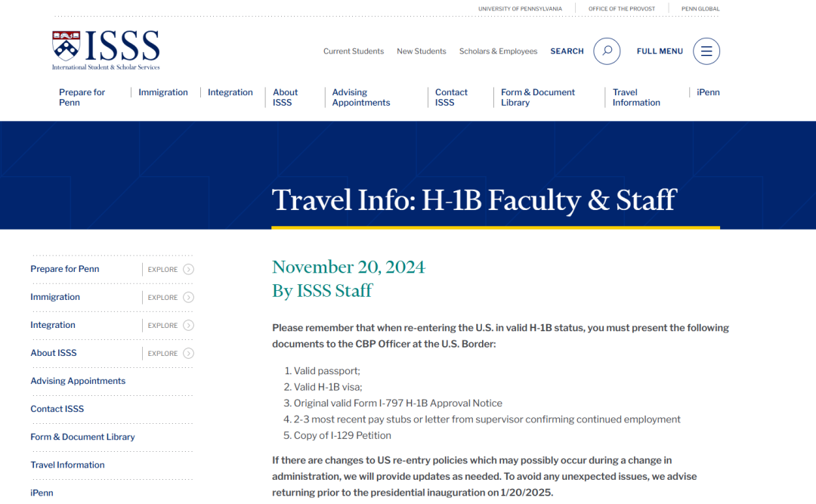
Task: Open the hamburger full menu icon
Action: 706,51
